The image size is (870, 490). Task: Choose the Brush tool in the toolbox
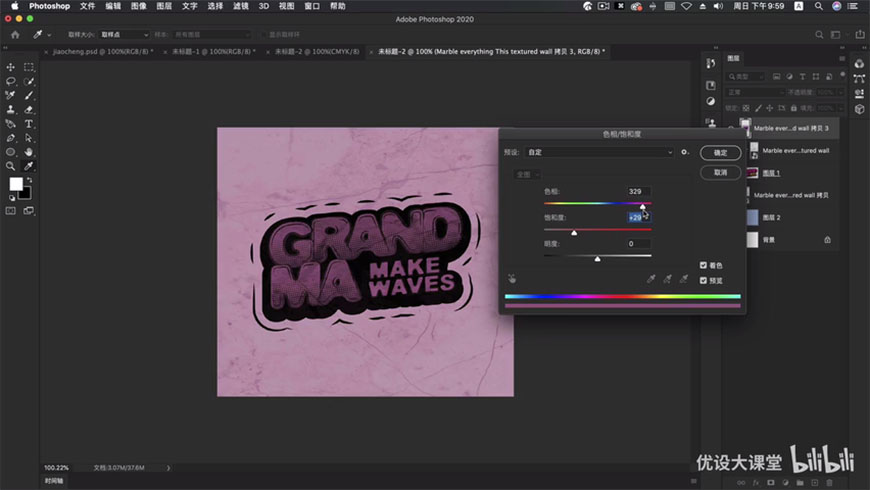point(28,95)
